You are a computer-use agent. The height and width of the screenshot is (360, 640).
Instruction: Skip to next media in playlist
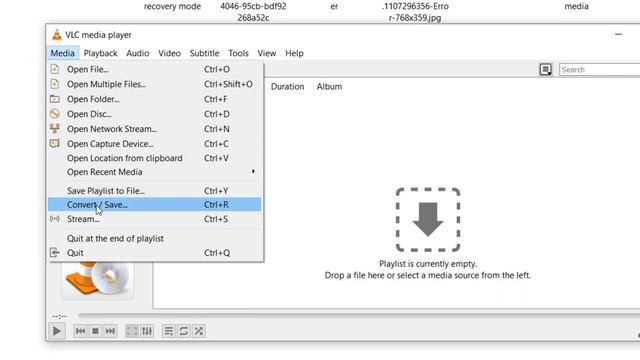point(110,331)
